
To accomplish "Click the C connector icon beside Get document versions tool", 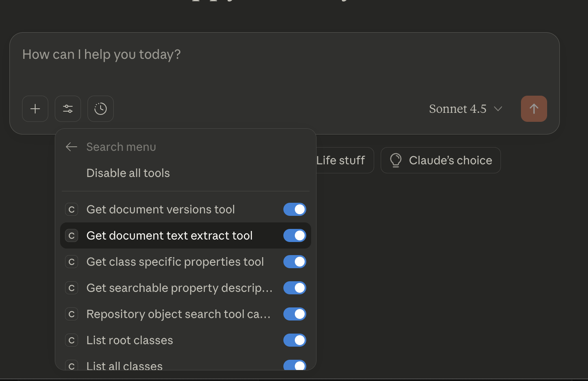I will (x=71, y=209).
